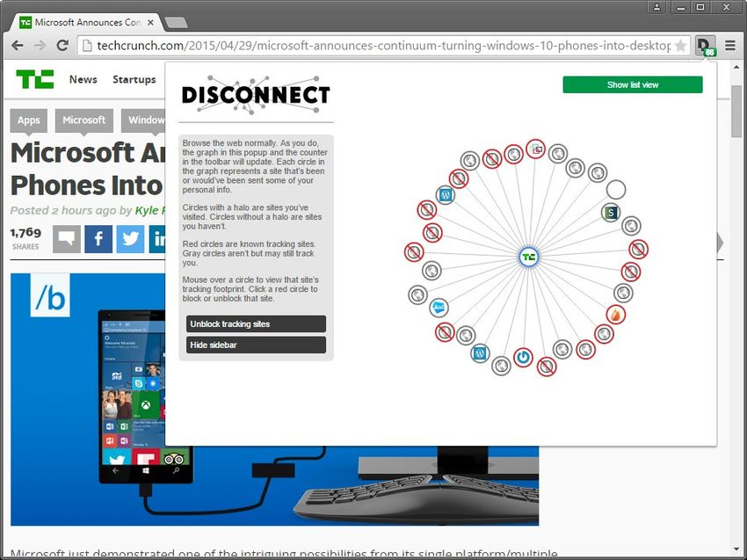Open Disconnect extension toolbar icon
This screenshot has height=560, width=747.
point(705,46)
